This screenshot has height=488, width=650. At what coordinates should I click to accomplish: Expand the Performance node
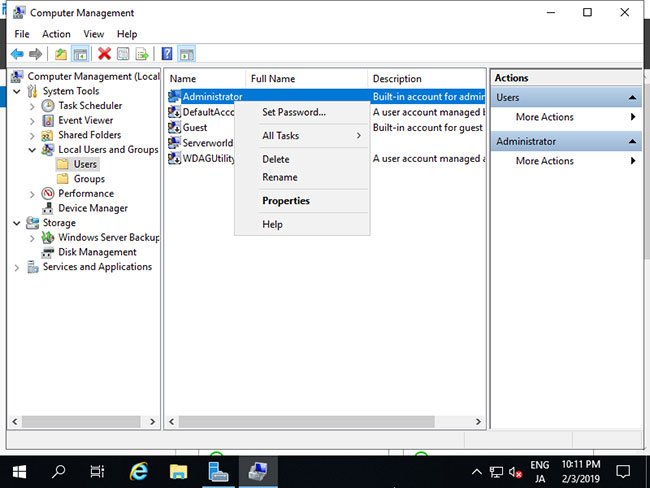pyautogui.click(x=32, y=194)
